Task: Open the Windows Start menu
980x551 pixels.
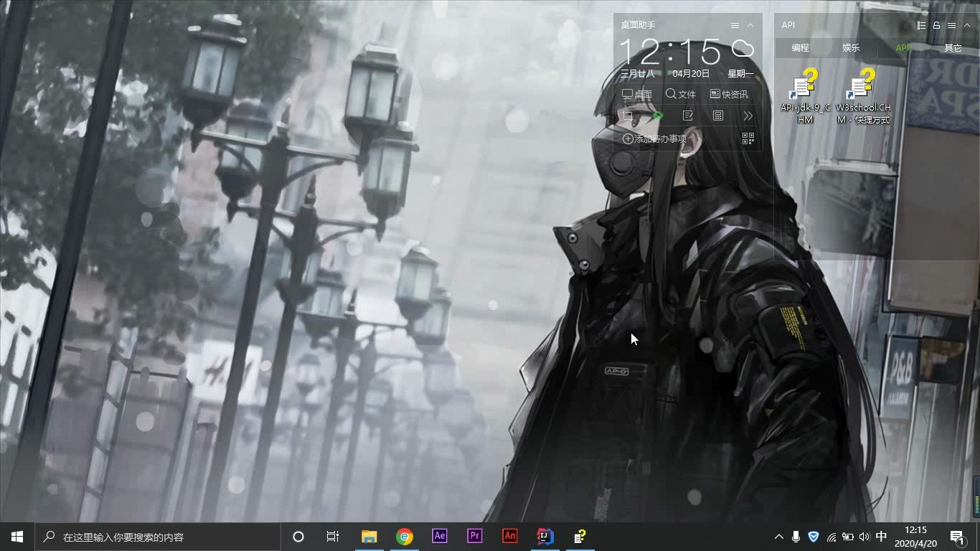Action: click(17, 537)
